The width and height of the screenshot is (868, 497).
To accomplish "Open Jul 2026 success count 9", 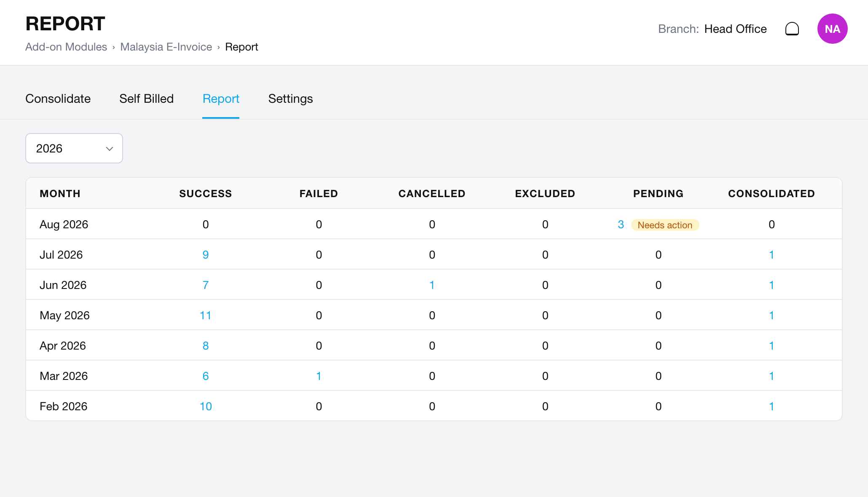I will coord(206,255).
